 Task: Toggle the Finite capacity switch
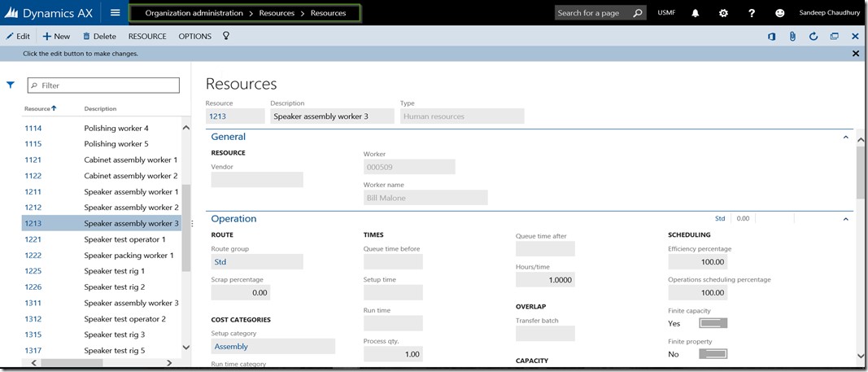[x=713, y=323]
